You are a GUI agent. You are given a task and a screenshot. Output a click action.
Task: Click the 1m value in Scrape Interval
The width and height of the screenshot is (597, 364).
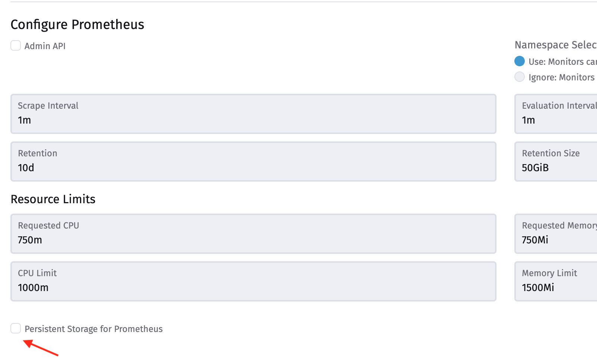pos(25,120)
